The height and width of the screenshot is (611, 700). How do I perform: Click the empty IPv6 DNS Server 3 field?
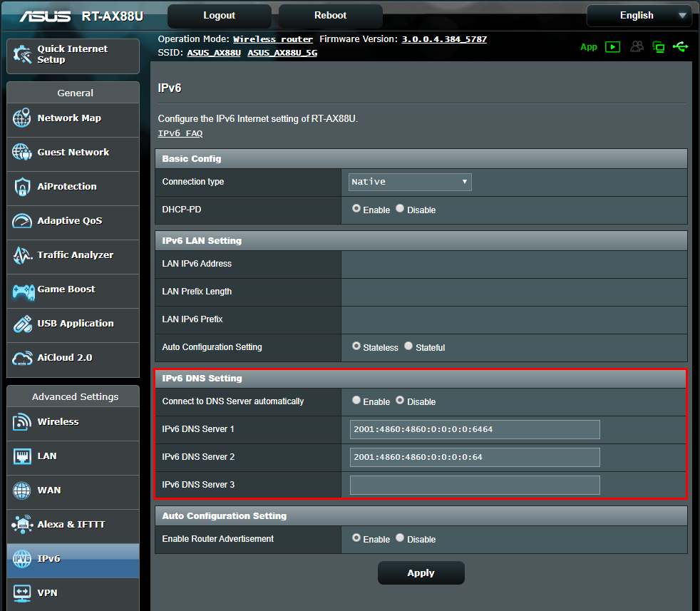coord(475,485)
